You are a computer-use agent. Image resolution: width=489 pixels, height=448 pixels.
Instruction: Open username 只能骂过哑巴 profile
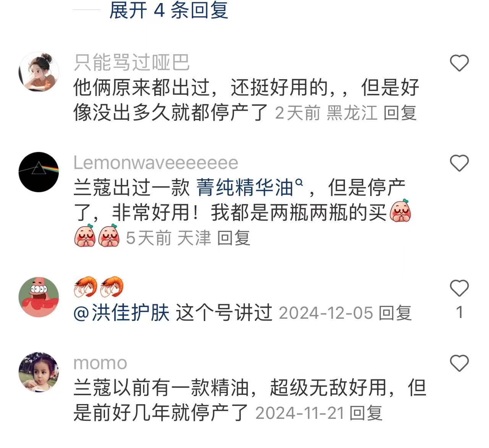pos(131,62)
